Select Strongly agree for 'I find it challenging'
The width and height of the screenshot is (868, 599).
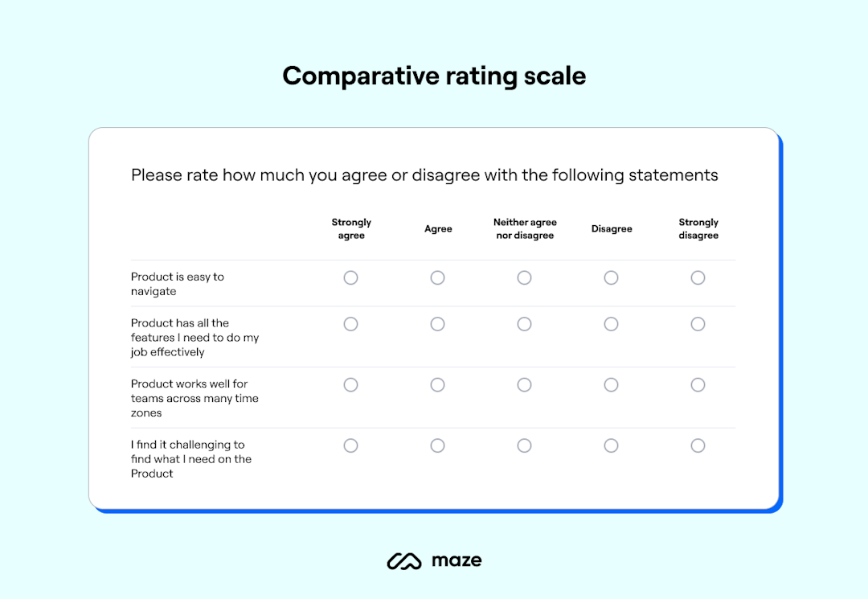click(x=350, y=445)
